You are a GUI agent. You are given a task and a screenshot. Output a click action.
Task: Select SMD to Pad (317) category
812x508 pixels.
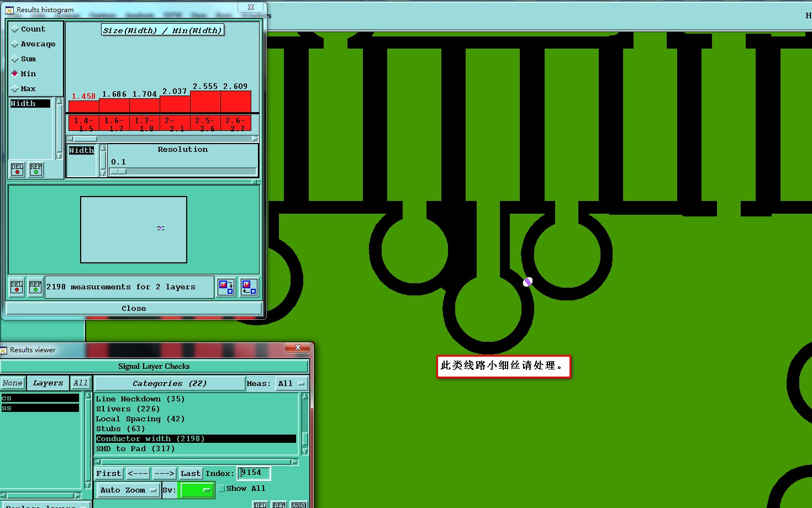pos(196,448)
